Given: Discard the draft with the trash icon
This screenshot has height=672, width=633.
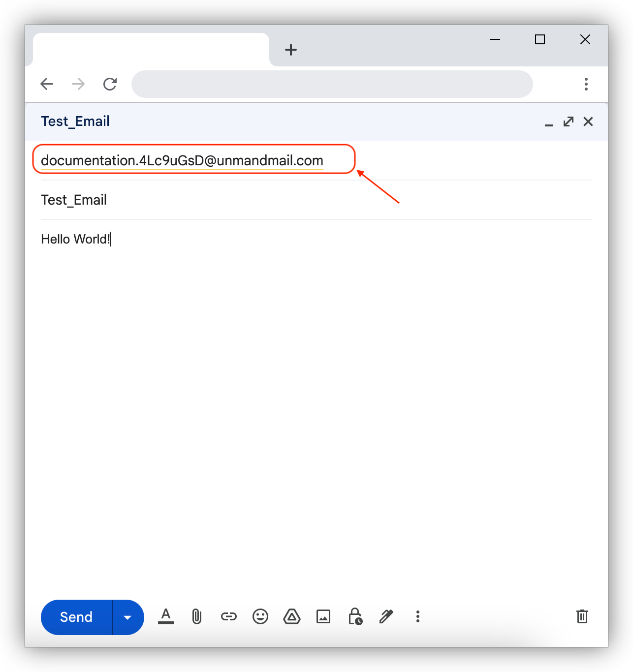Looking at the screenshot, I should 582,617.
